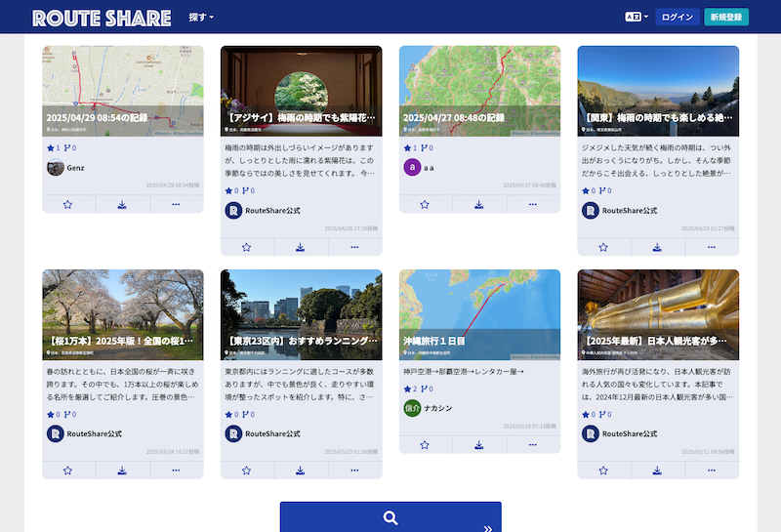Favorite the 桜1万本 cherry blossom card
The width and height of the screenshot is (781, 532).
68,471
